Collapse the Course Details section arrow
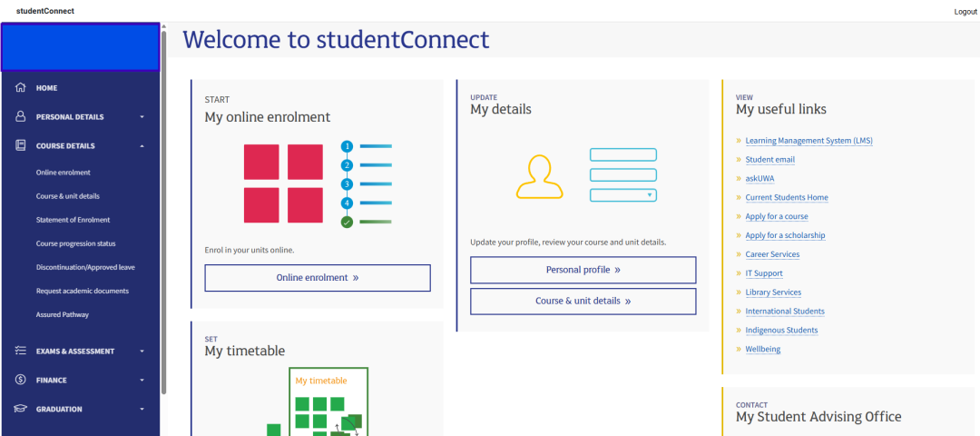Viewport: 980px width, 436px height. coord(142,145)
